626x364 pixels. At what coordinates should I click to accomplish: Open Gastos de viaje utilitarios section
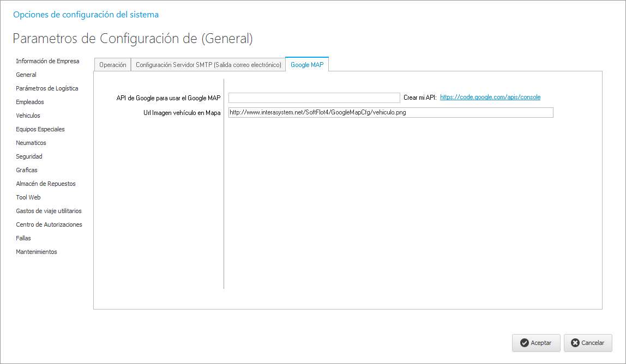tap(49, 211)
